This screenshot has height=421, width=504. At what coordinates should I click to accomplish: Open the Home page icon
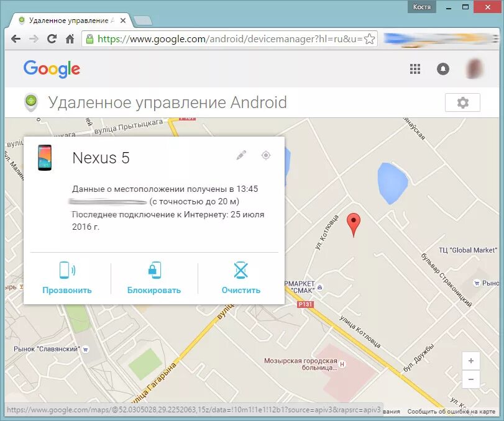pyautogui.click(x=70, y=39)
